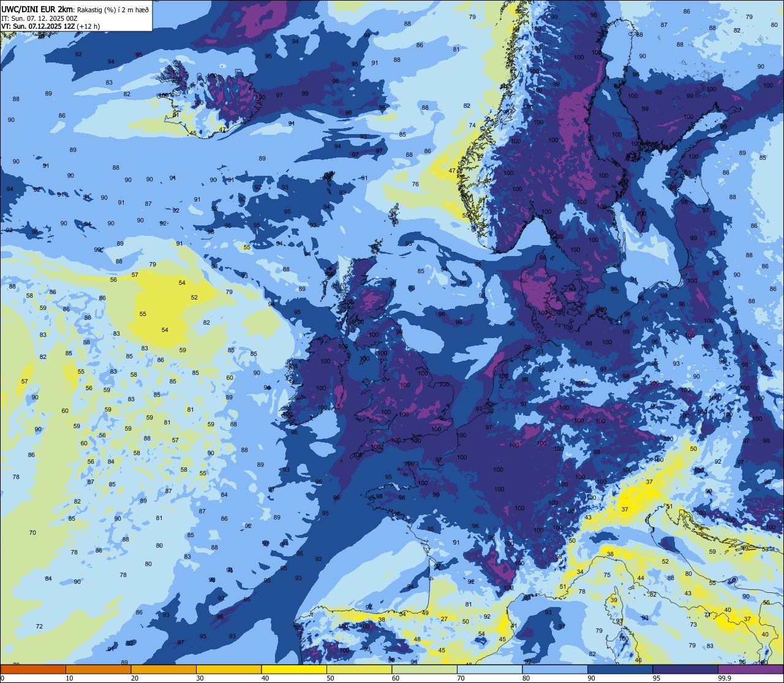Click the value 47 off Norway's west coast
This screenshot has height=683, width=784.
452,171
